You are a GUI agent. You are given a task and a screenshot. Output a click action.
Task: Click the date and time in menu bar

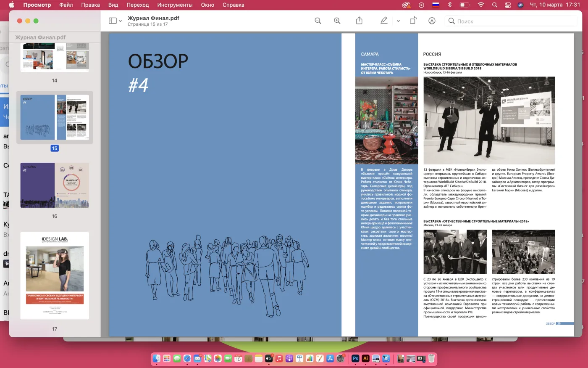click(x=555, y=5)
